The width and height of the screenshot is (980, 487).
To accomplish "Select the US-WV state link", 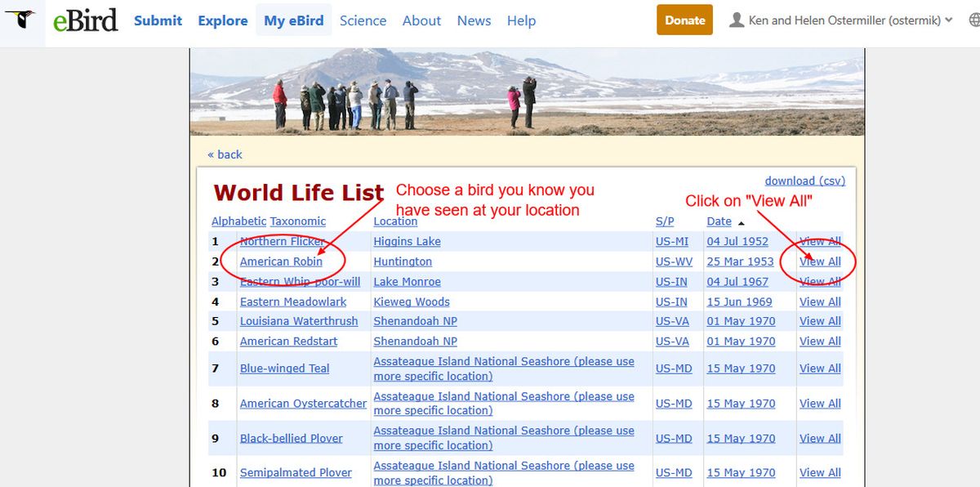I will pyautogui.click(x=671, y=261).
